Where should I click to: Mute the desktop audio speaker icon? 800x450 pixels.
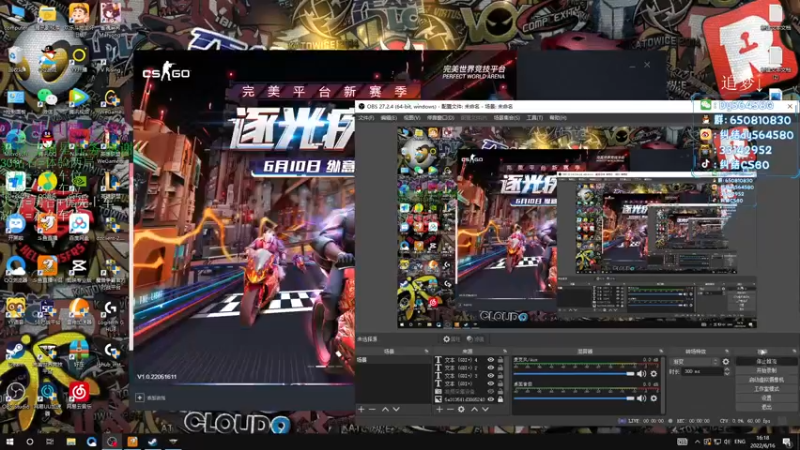click(x=641, y=398)
